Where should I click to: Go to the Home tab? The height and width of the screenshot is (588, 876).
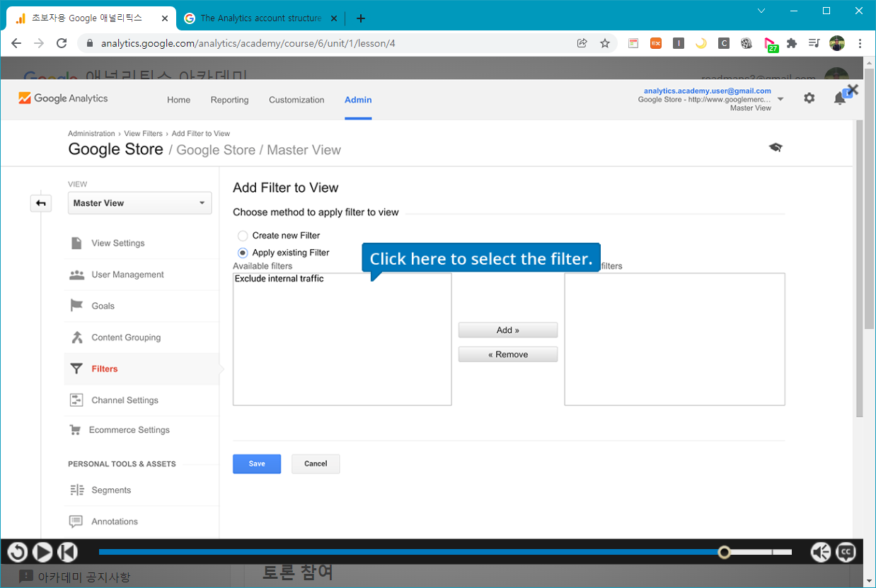click(x=178, y=100)
